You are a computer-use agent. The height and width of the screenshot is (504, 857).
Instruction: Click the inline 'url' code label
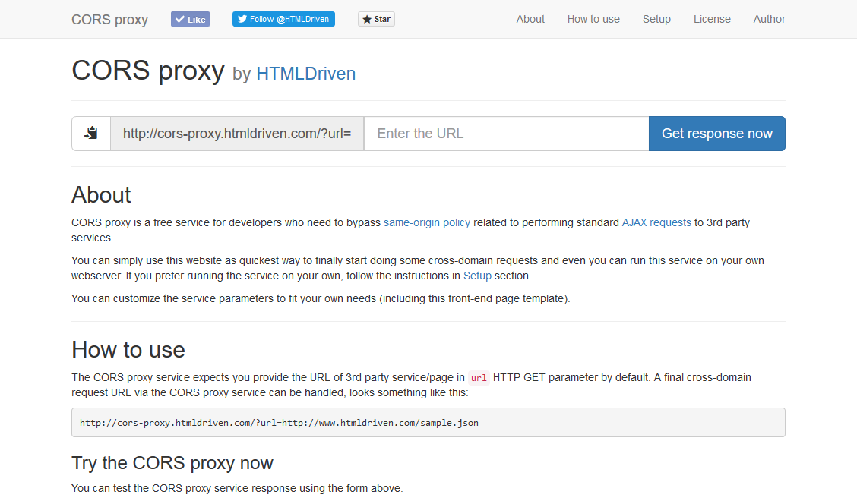pyautogui.click(x=479, y=378)
